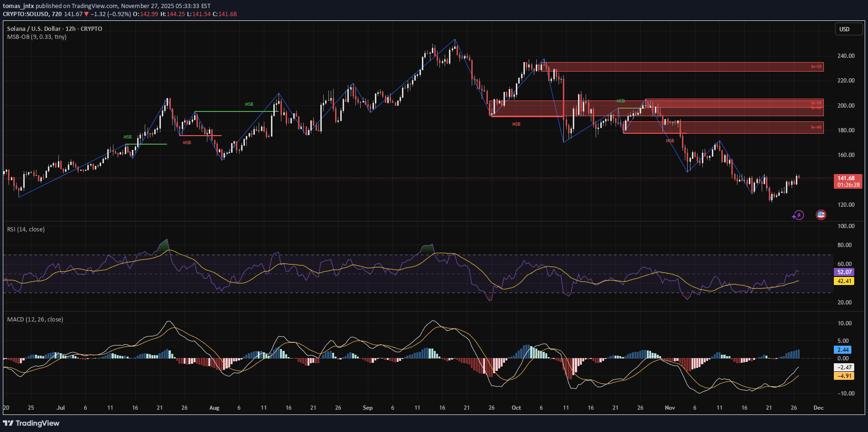Click the orange MACD signal tag -4.91
Image resolution: width=868 pixels, height=432 pixels.
[x=844, y=376]
